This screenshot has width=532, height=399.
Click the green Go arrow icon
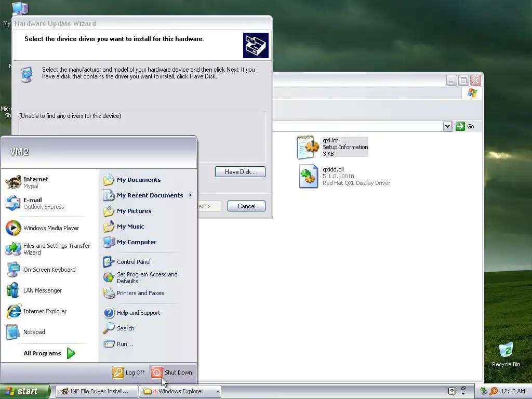pos(460,126)
